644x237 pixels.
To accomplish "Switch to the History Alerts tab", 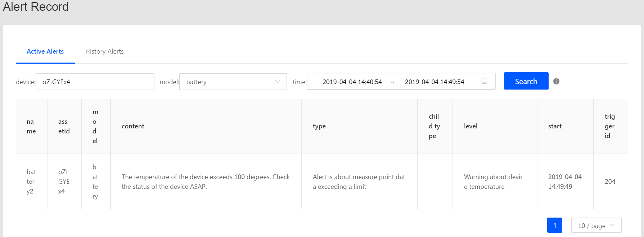I will click(x=104, y=51).
